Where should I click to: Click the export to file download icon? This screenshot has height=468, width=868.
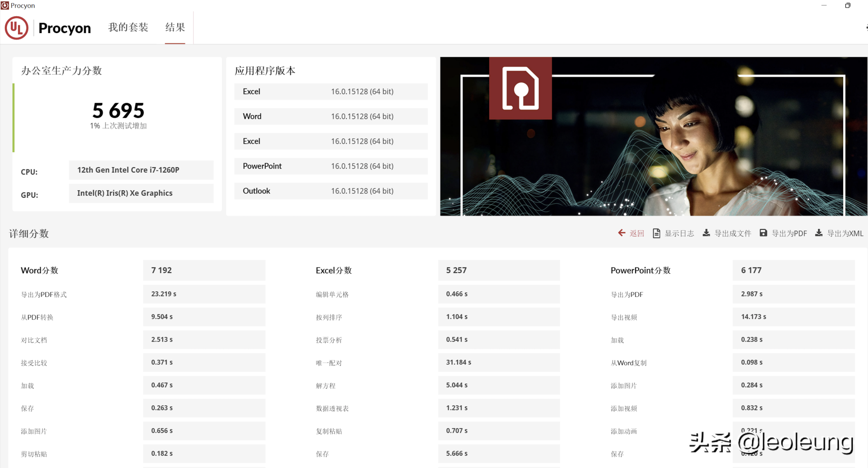coord(706,233)
